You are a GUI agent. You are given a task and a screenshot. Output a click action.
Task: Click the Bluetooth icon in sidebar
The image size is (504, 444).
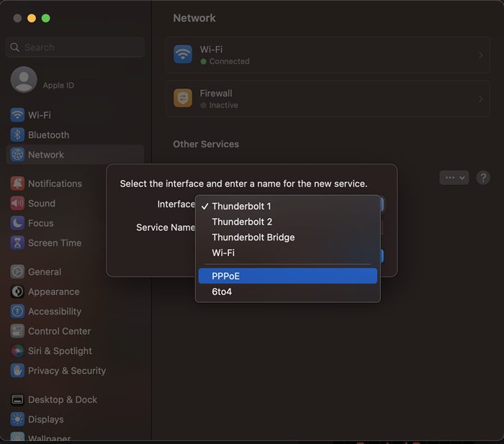click(x=17, y=135)
